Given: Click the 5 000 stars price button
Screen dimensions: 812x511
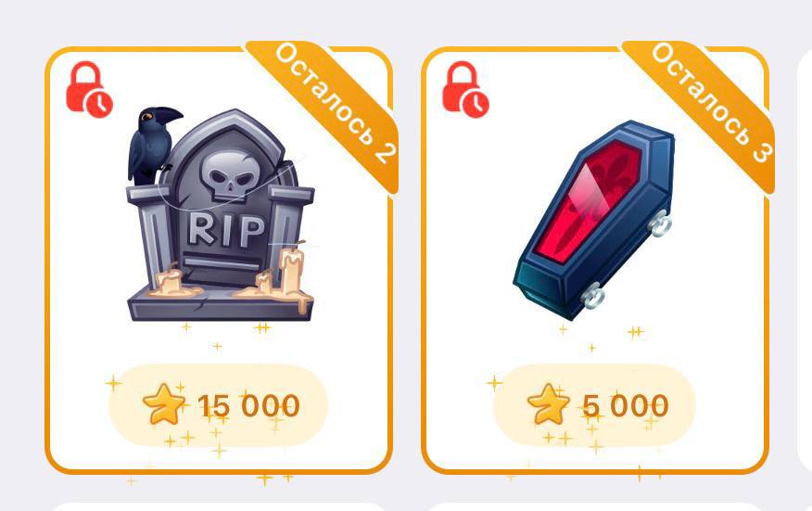Looking at the screenshot, I should [594, 405].
